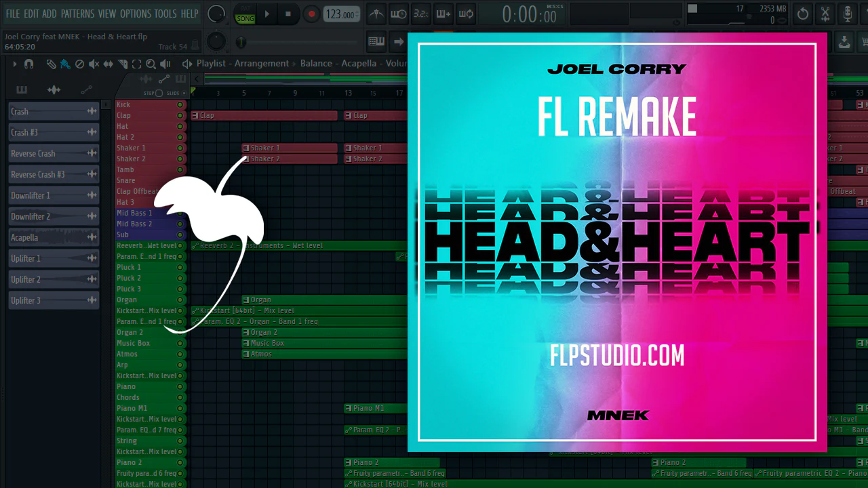The width and height of the screenshot is (868, 488).
Task: Open the typing keyboard to piano icon
Action: pos(376,41)
